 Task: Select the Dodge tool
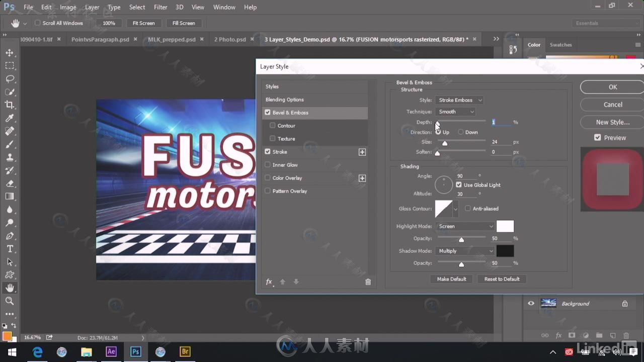[x=10, y=223]
